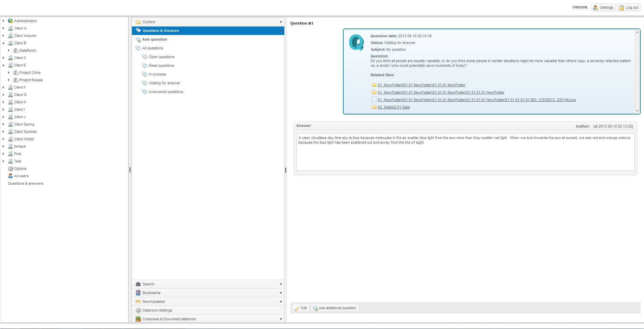Screen dimensions: 644x329
Task: Click the Dataroom Settings gear icon
Action: (138, 310)
